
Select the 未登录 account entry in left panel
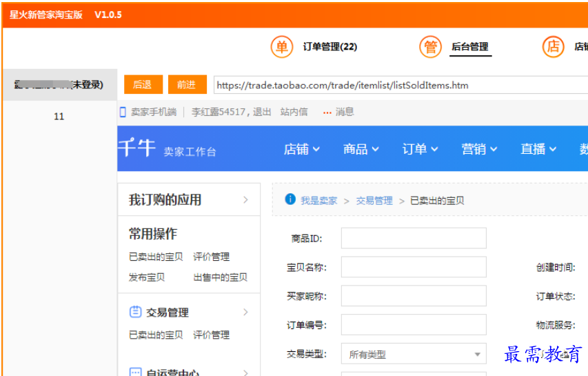pos(59,85)
